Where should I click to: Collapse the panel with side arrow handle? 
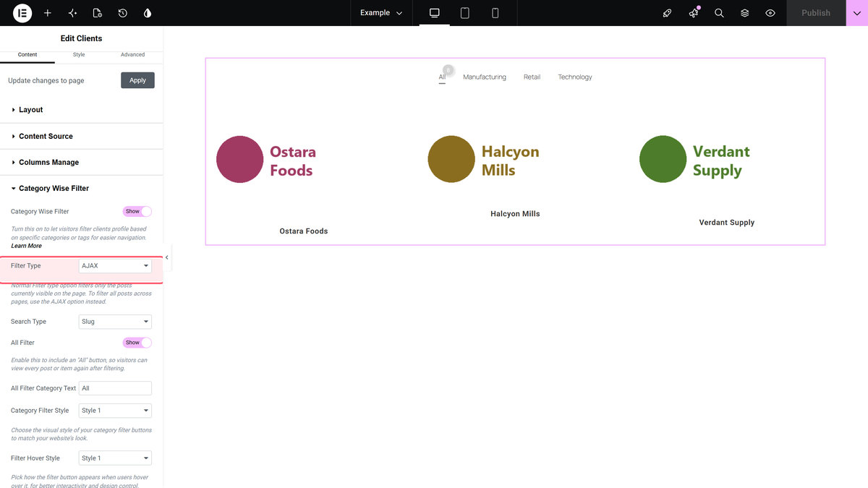(x=167, y=257)
